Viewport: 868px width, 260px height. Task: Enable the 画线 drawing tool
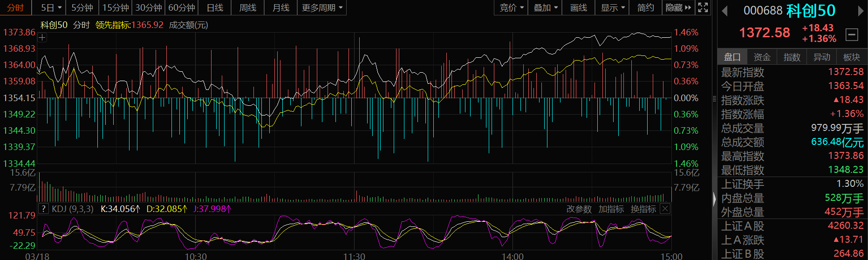coord(578,7)
